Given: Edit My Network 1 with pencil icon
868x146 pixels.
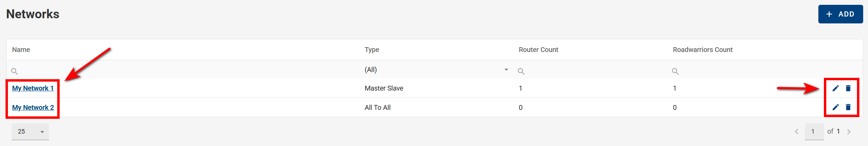Looking at the screenshot, I should pos(836,88).
